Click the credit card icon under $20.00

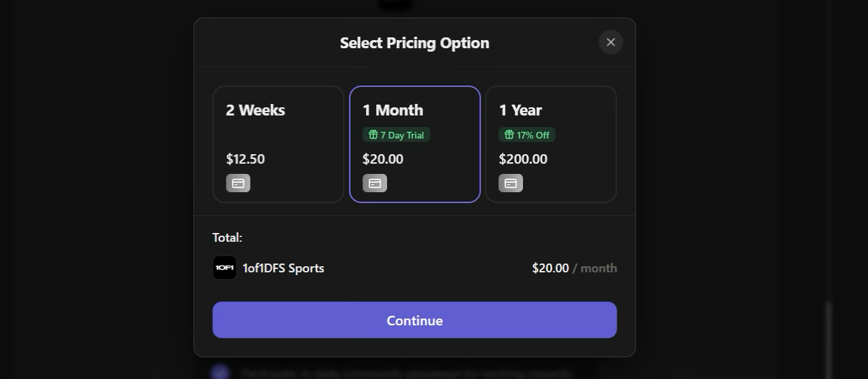(x=375, y=183)
